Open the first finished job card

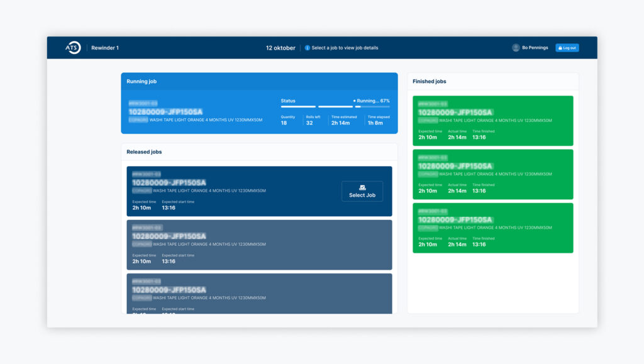492,121
